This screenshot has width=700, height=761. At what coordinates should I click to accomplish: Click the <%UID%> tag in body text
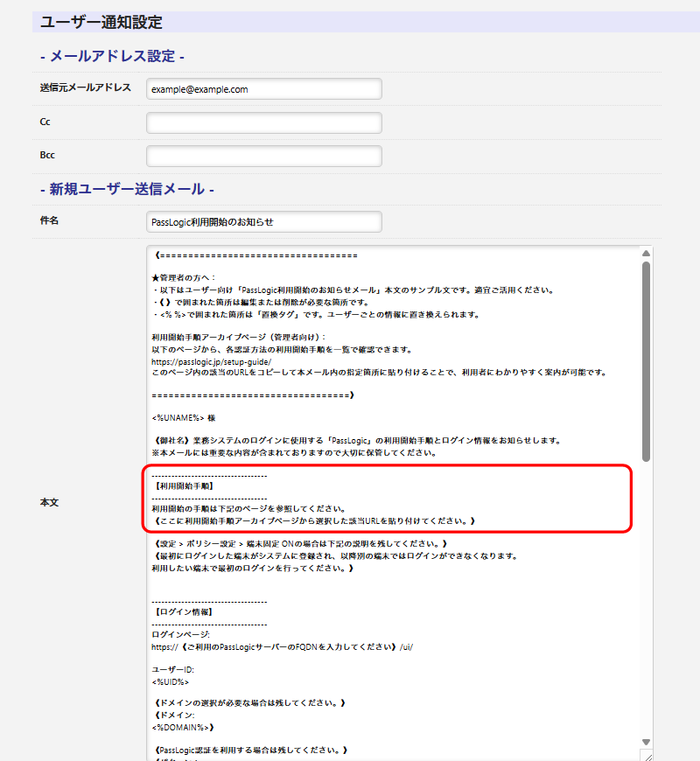point(171,681)
